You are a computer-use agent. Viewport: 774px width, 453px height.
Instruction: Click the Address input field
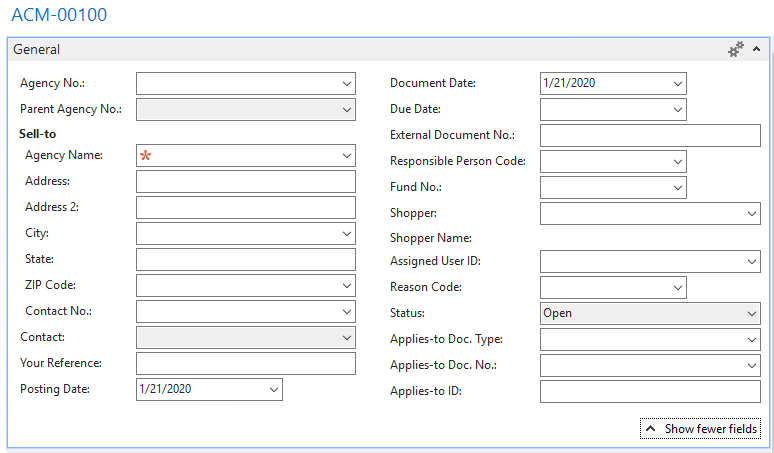tap(245, 181)
